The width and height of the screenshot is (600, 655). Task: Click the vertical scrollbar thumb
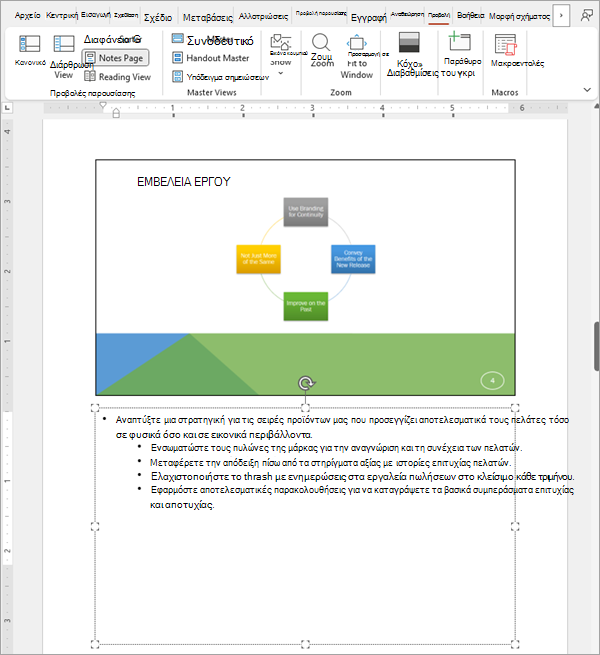pos(597,346)
